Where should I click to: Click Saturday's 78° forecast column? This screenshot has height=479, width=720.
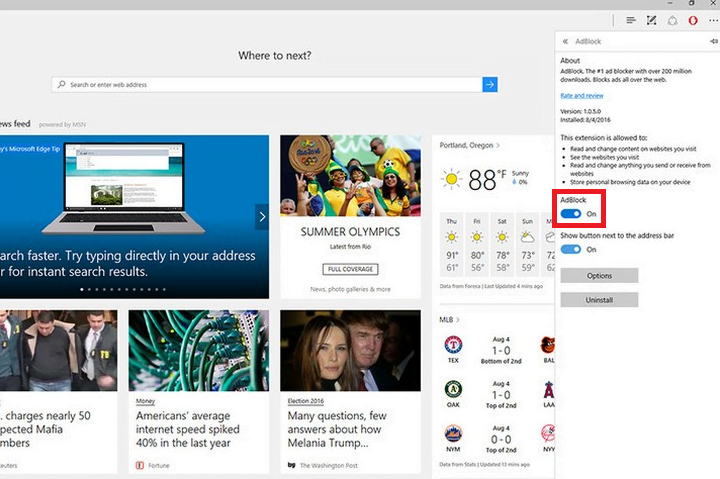502,243
